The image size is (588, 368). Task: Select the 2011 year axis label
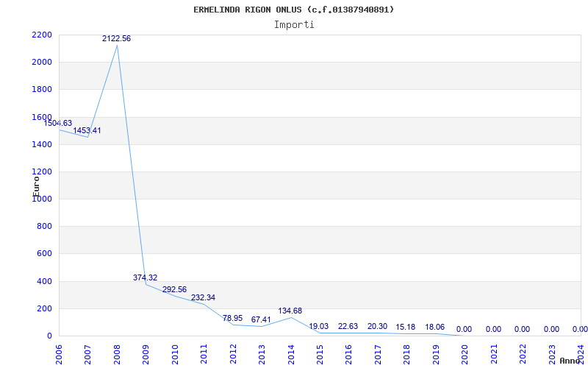pos(204,354)
